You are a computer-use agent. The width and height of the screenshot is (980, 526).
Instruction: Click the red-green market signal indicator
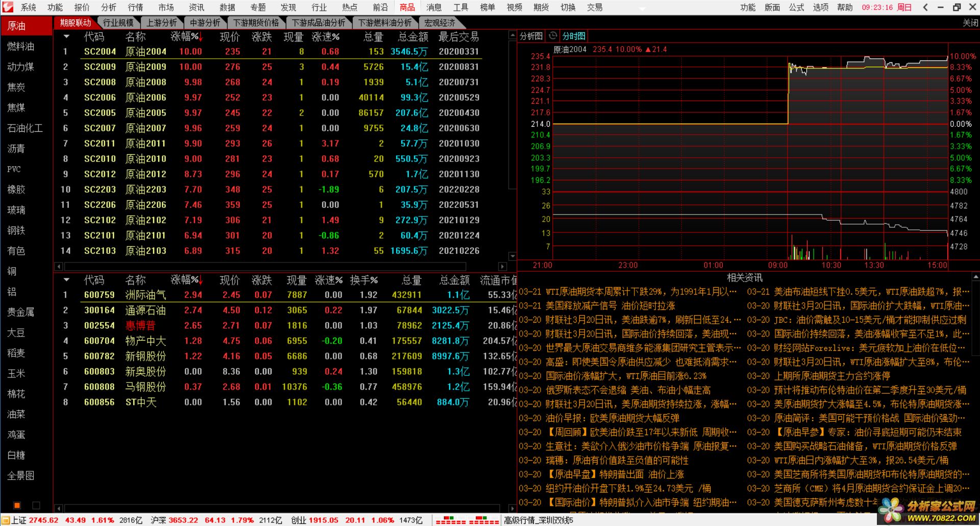point(467,520)
